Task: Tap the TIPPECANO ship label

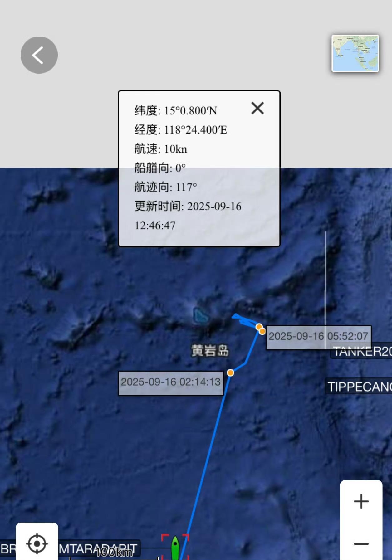Action: [x=359, y=387]
